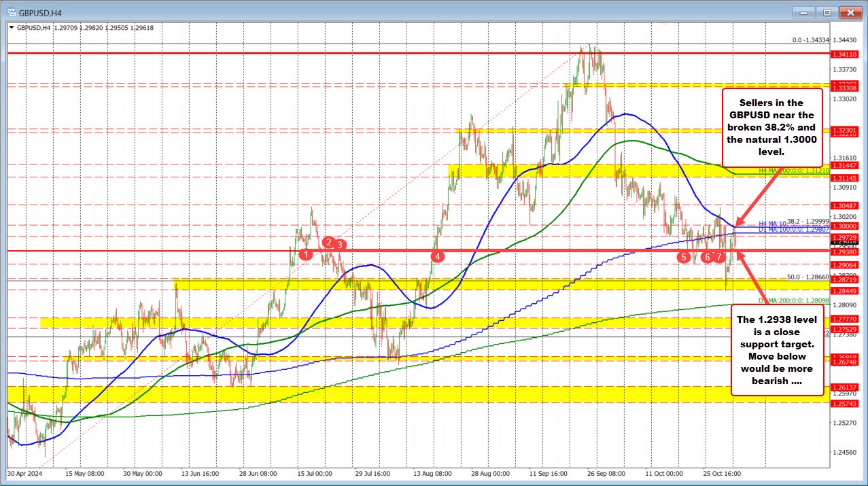
Task: Click the GBPUSD chart icon in the title bar
Action: 12,12
